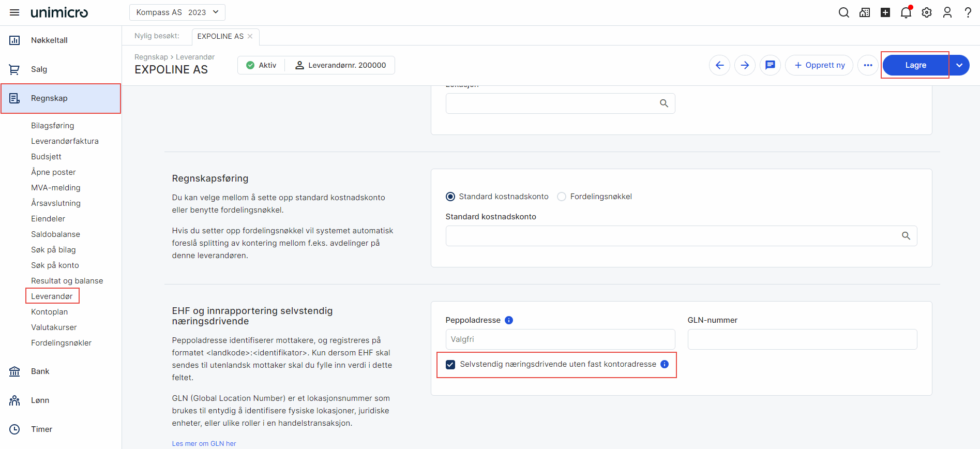Expand the Lagre split-button arrow
The image size is (980, 449).
(959, 65)
